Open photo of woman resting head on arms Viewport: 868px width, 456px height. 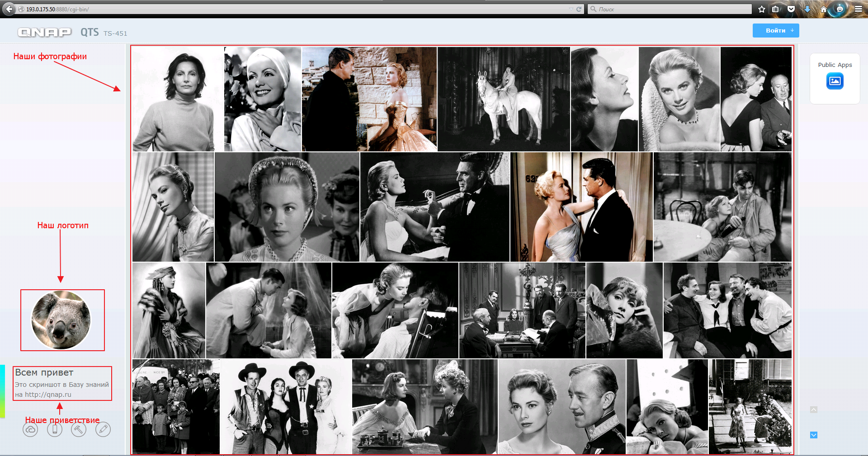[667, 407]
